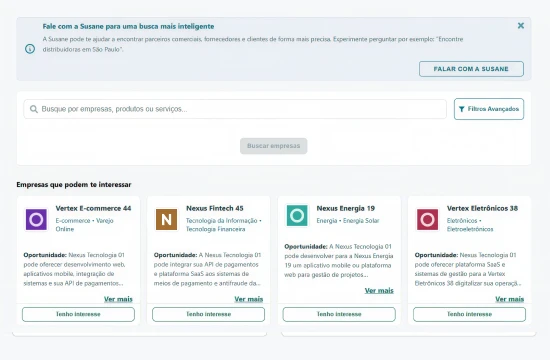
Task: Click Tenho interesse for Vertex E-commerce 44
Action: click(x=78, y=314)
